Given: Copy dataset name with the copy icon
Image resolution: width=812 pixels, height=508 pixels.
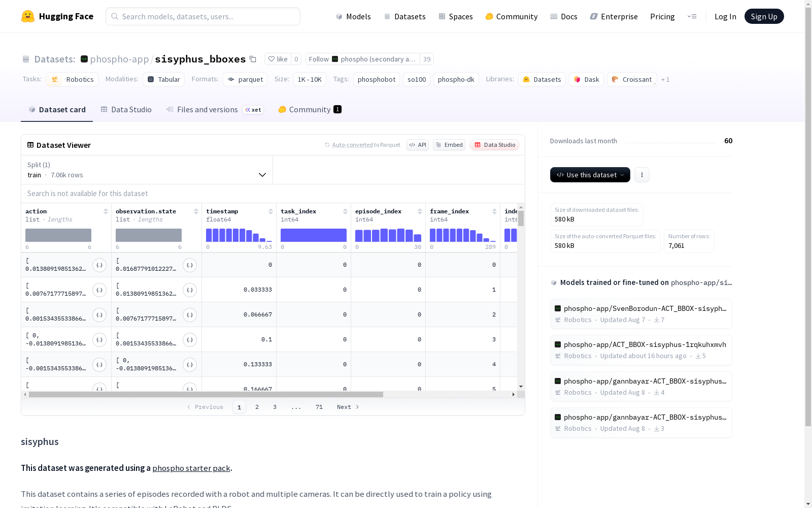Looking at the screenshot, I should (253, 59).
